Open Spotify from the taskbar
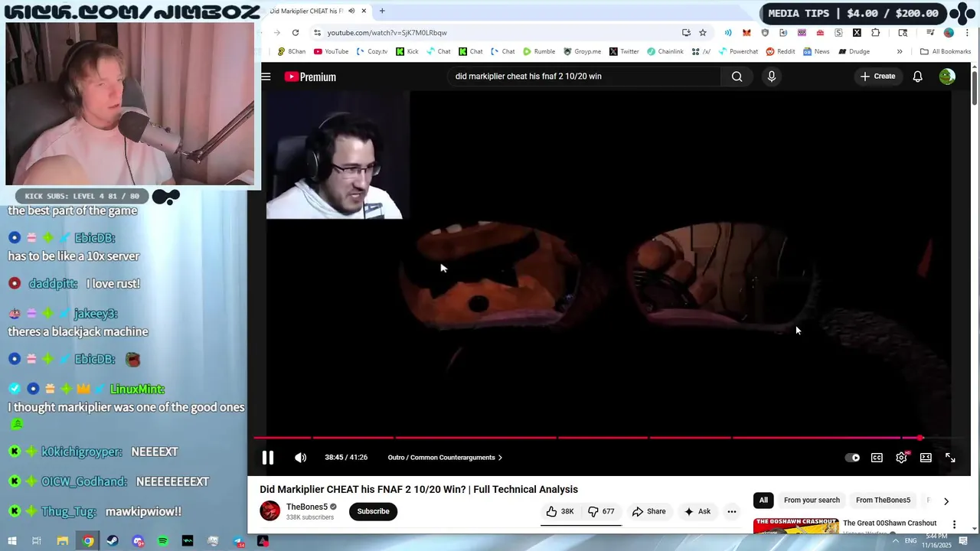980x551 pixels. coord(162,541)
